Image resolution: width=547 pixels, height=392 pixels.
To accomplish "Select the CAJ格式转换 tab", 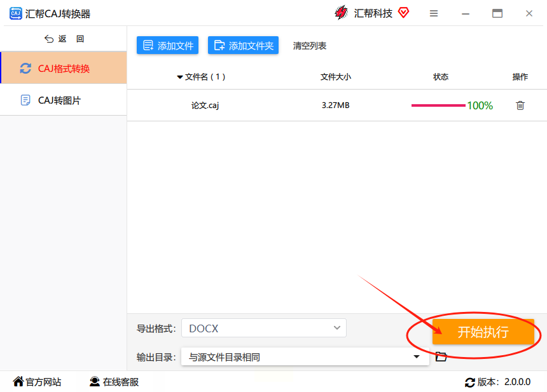I will coord(64,68).
